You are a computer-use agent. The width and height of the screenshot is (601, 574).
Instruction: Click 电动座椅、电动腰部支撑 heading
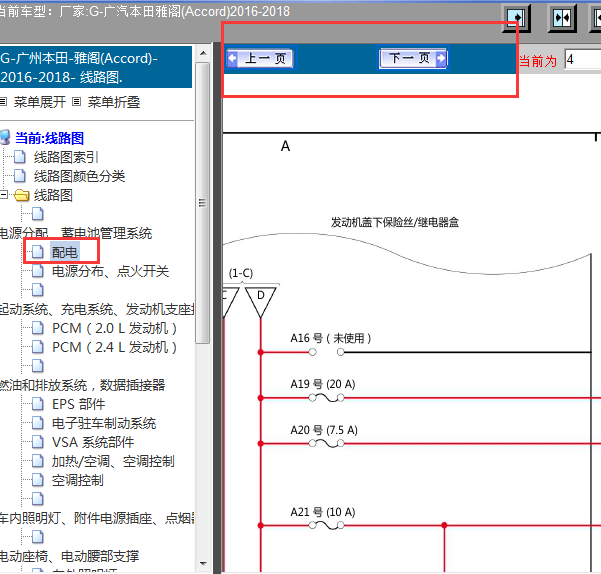(69, 556)
